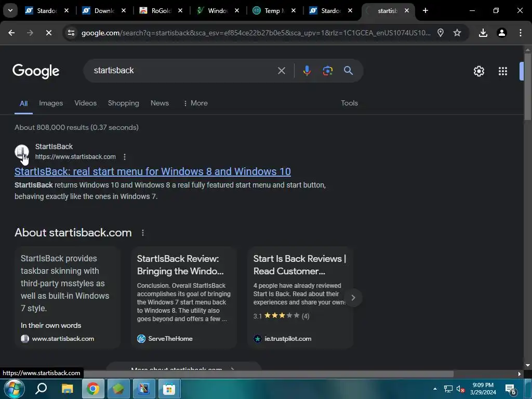This screenshot has width=532, height=399.
Task: Open the muted volume icon
Action: (460, 389)
